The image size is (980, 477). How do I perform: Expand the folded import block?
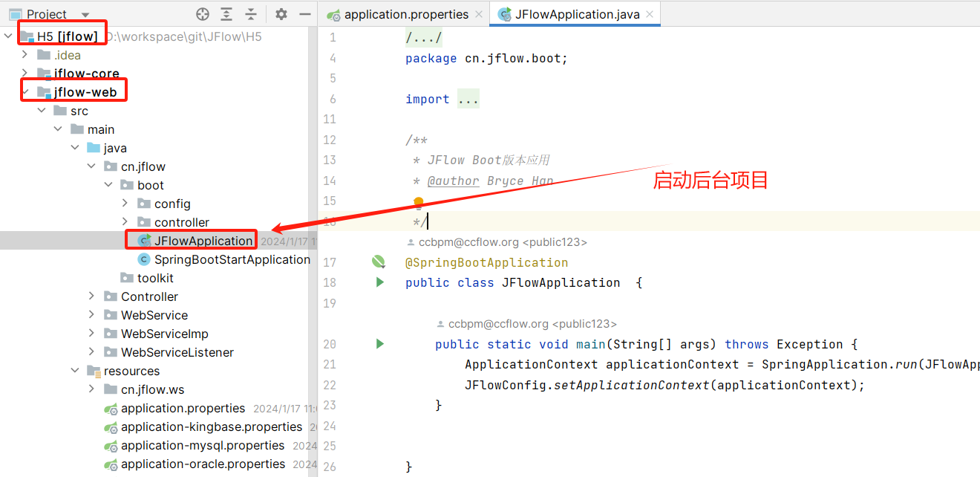(x=468, y=99)
